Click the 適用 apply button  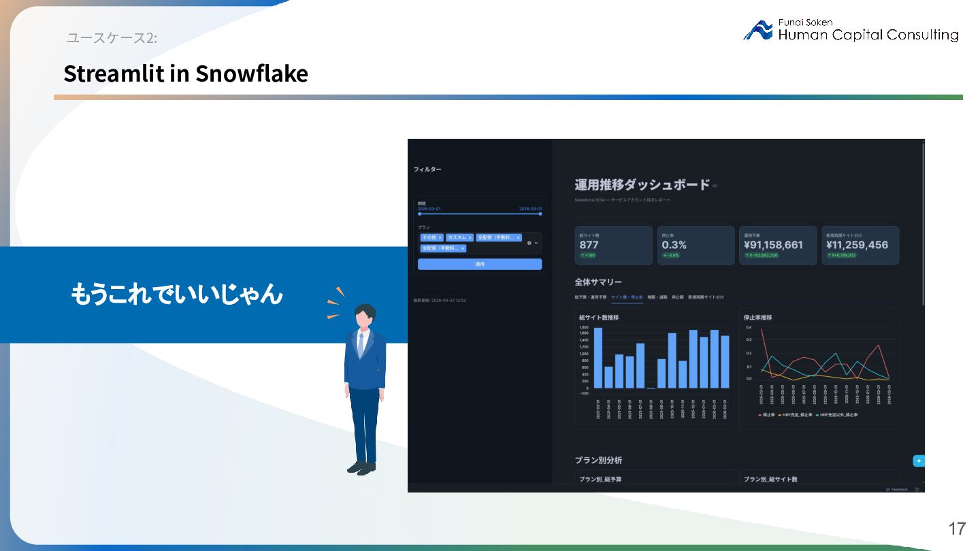click(x=480, y=264)
